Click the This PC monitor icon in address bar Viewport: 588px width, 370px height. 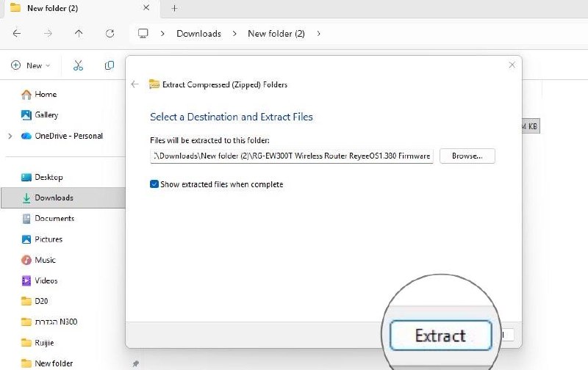point(143,33)
